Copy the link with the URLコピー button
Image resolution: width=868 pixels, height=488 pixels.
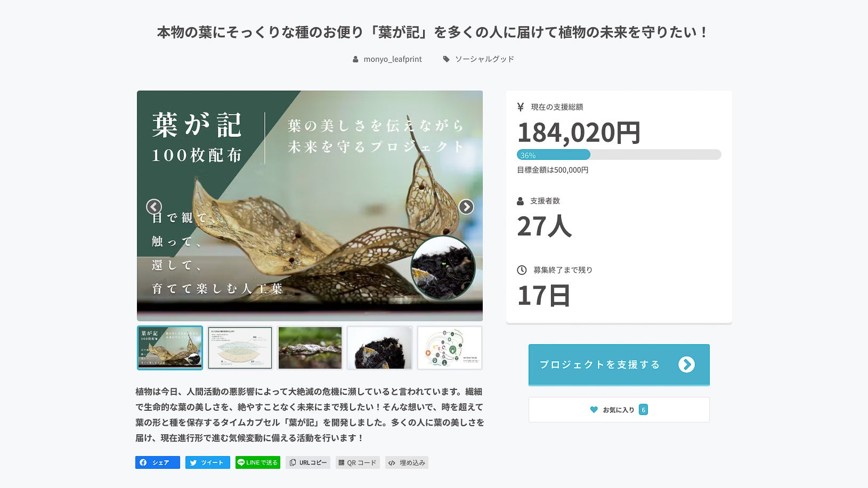308,462
